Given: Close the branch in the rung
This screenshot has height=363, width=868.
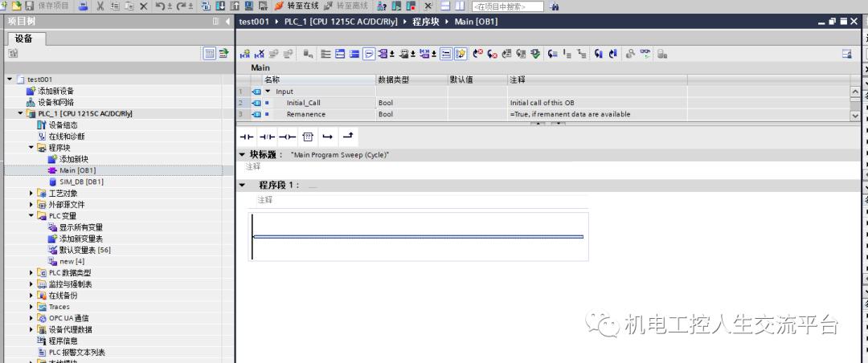Looking at the screenshot, I should [x=348, y=137].
